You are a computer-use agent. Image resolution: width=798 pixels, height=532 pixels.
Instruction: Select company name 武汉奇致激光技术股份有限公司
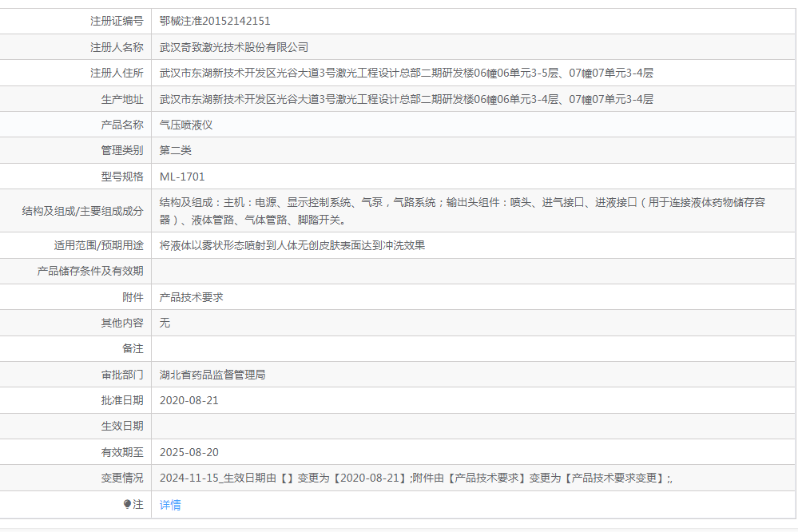(234, 47)
